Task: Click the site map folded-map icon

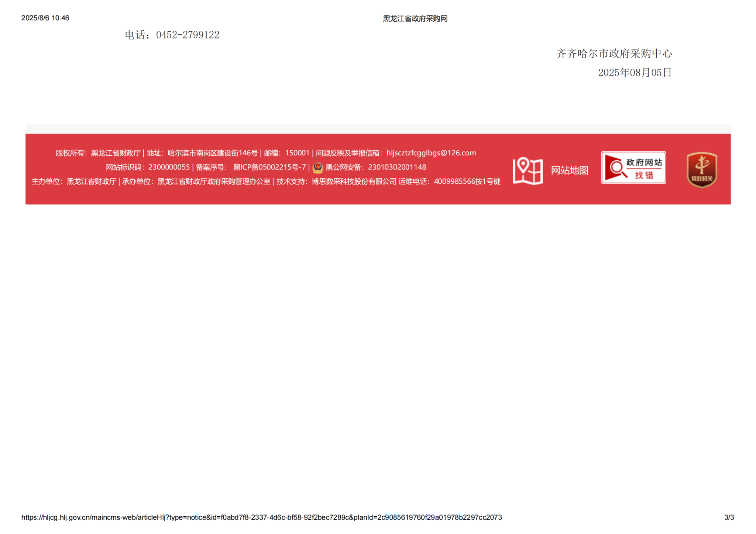Action: (x=527, y=170)
